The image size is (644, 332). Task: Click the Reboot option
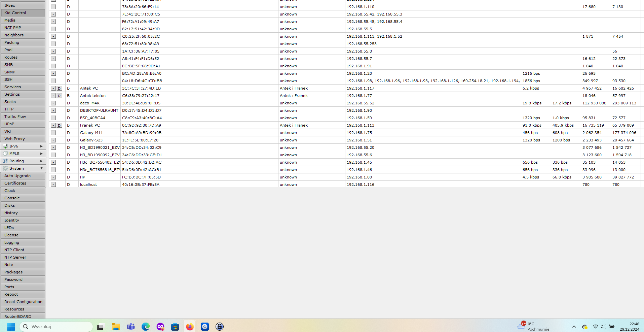click(x=11, y=294)
